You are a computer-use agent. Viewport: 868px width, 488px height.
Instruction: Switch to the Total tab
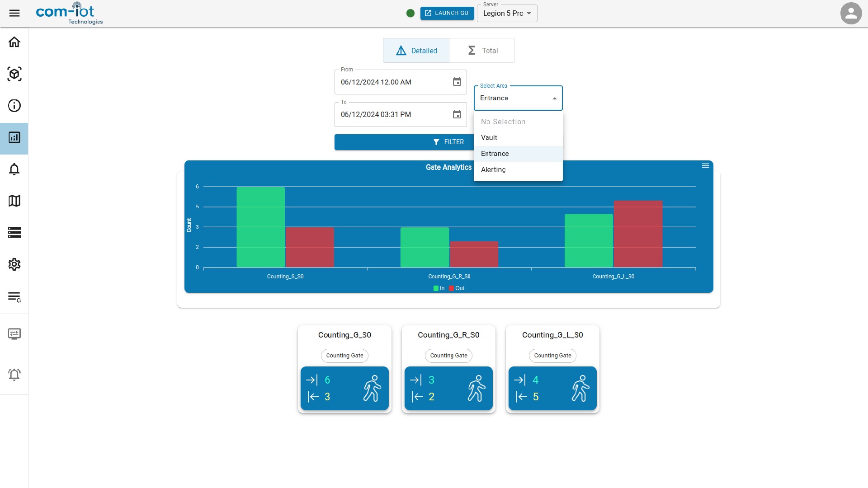[x=482, y=51]
